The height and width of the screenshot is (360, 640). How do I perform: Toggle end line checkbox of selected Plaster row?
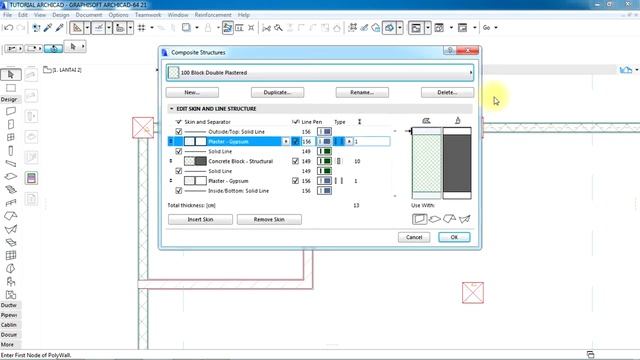[296, 142]
